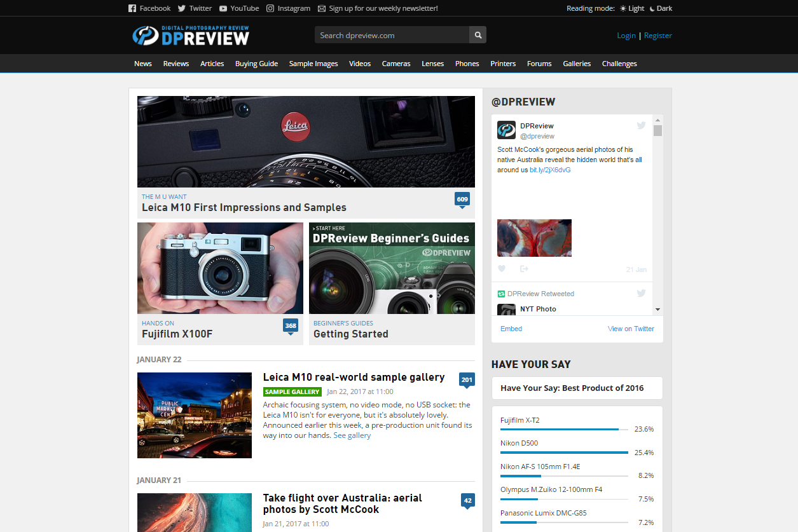Screen dimensions: 798x532
Task: Open the tweet's aerial photo image
Action: pos(534,238)
